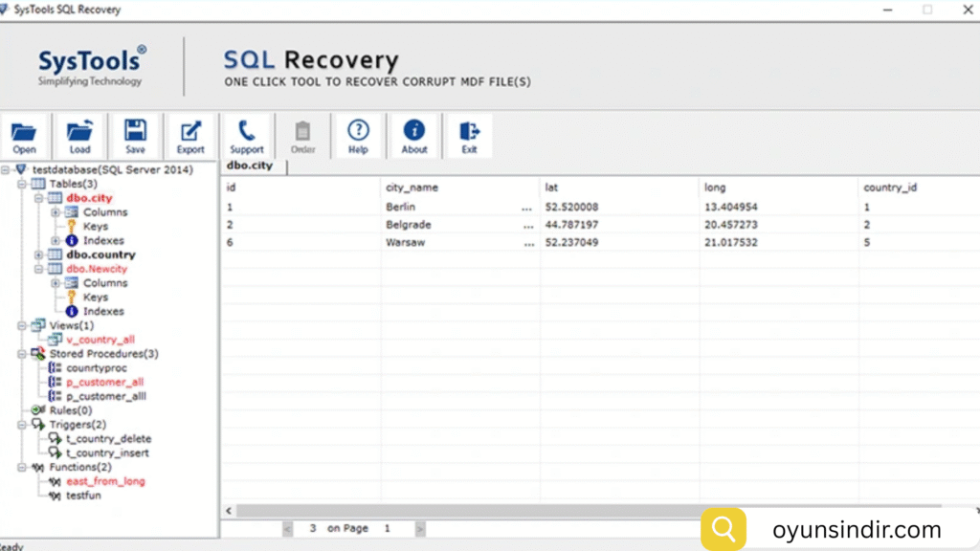The width and height of the screenshot is (980, 551).
Task: Select the t_country_delete trigger
Action: [x=108, y=439]
